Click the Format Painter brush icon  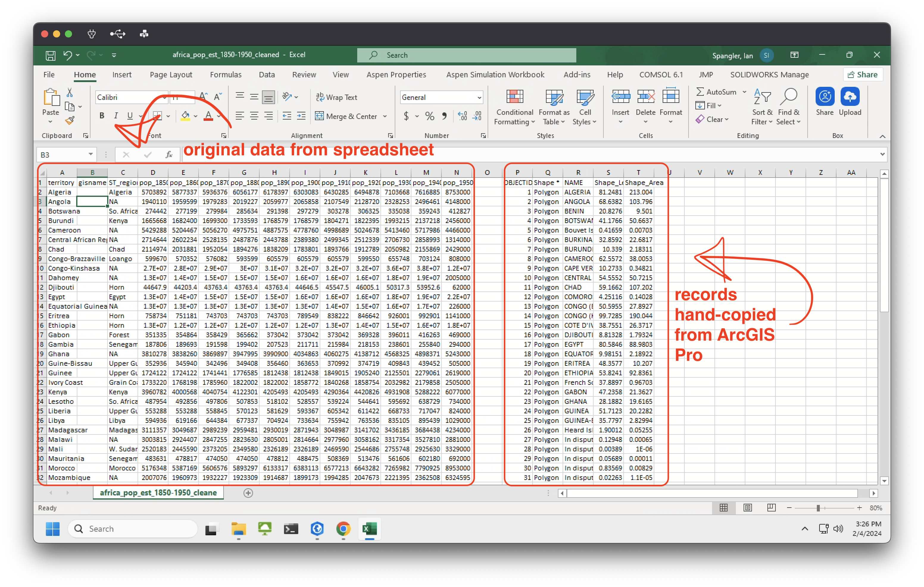pyautogui.click(x=69, y=121)
